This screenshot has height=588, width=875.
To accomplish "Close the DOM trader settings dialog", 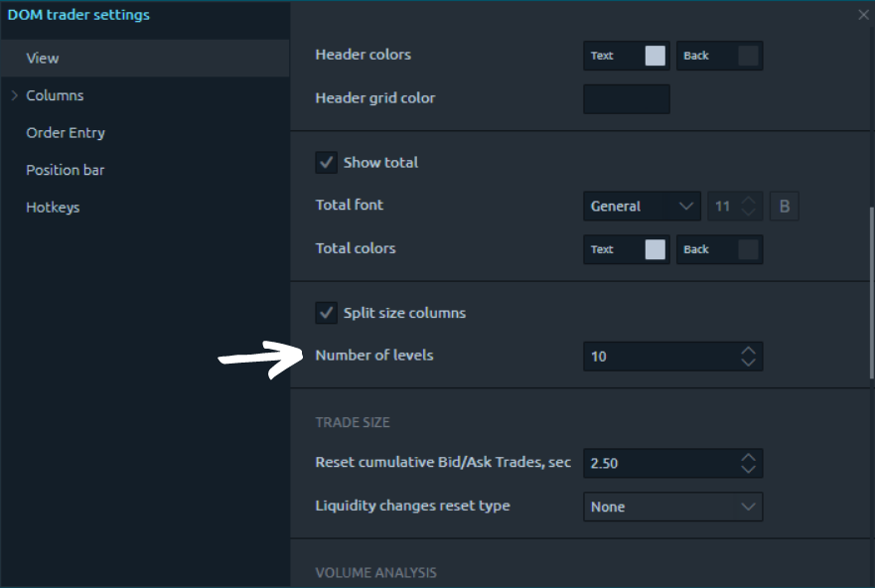I will pyautogui.click(x=861, y=15).
